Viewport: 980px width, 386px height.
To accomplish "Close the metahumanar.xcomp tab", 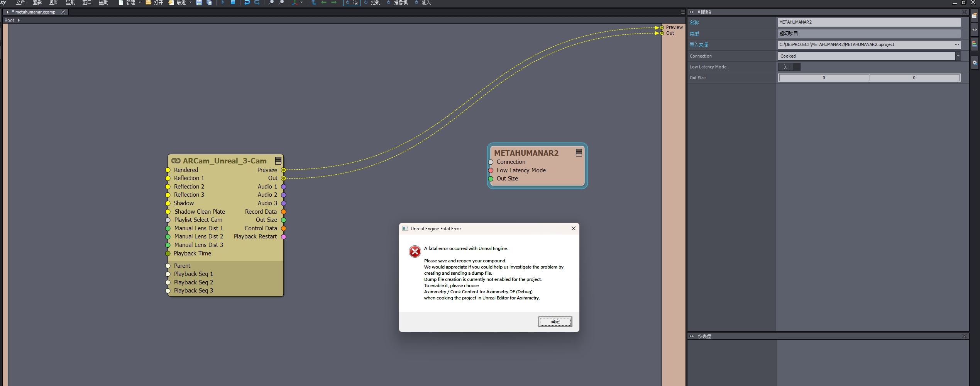I will pyautogui.click(x=63, y=12).
